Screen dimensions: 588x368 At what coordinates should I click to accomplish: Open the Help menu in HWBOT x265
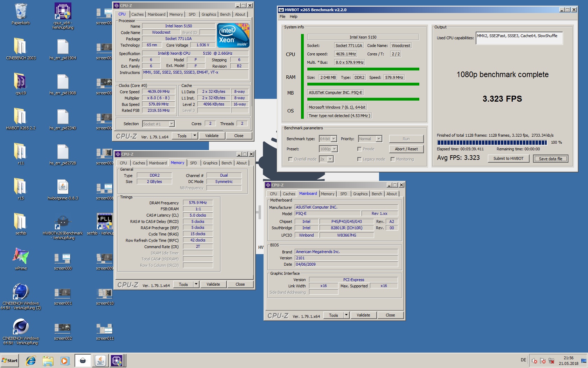point(294,16)
